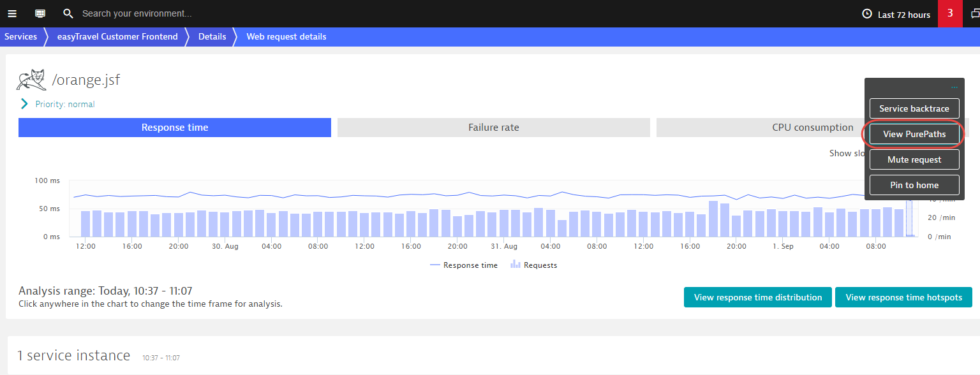The width and height of the screenshot is (980, 375).
Task: Click the 'Analysis range: Today, 10:37 - 11:07' text
Action: (105, 291)
